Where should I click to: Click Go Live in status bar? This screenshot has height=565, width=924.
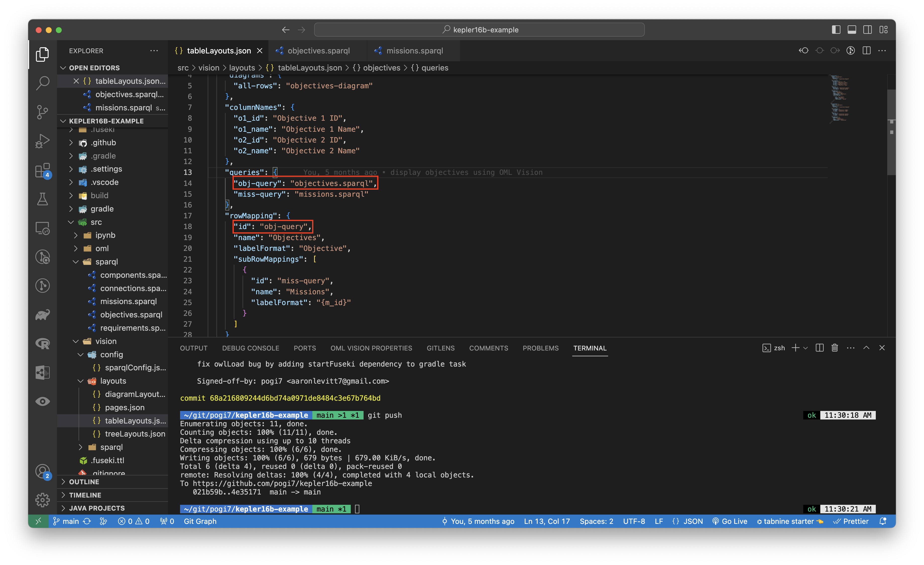pyautogui.click(x=729, y=521)
